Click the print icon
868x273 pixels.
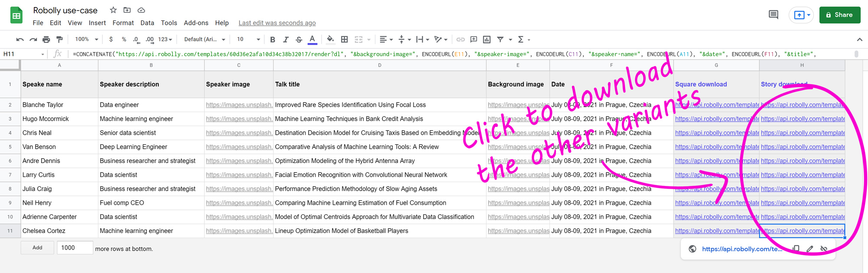pyautogui.click(x=46, y=40)
